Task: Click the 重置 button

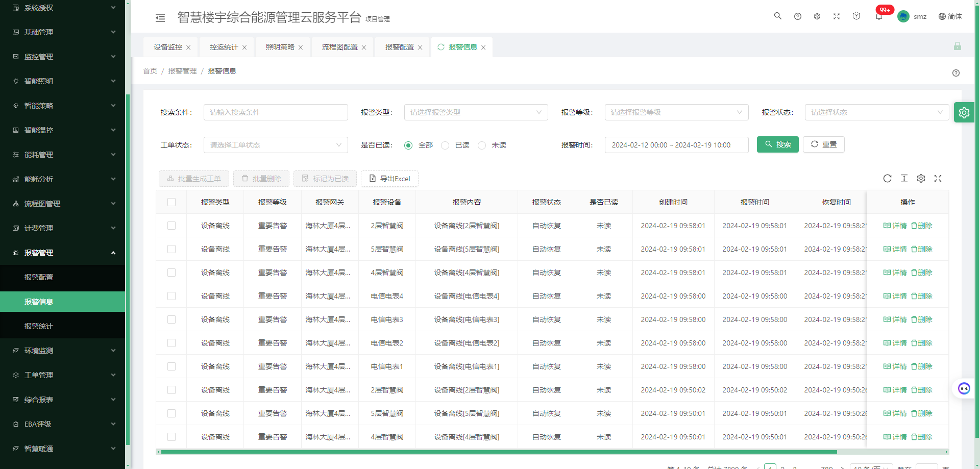Action: (x=824, y=144)
